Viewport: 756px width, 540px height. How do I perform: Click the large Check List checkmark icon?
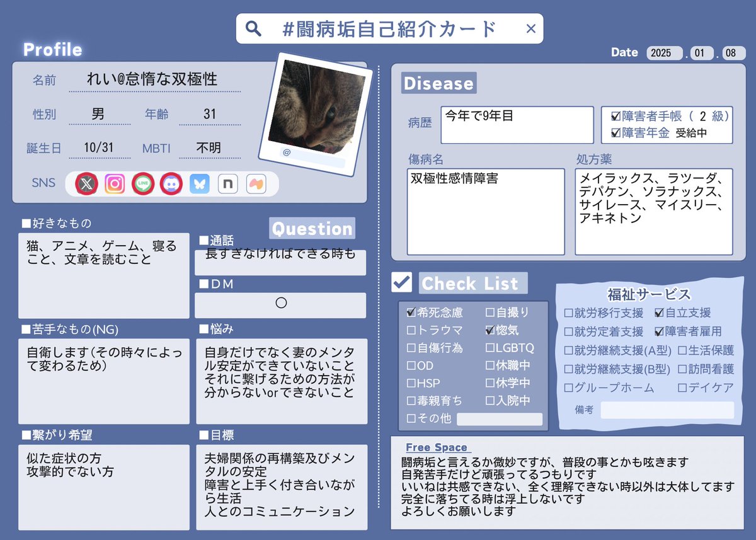coord(401,282)
